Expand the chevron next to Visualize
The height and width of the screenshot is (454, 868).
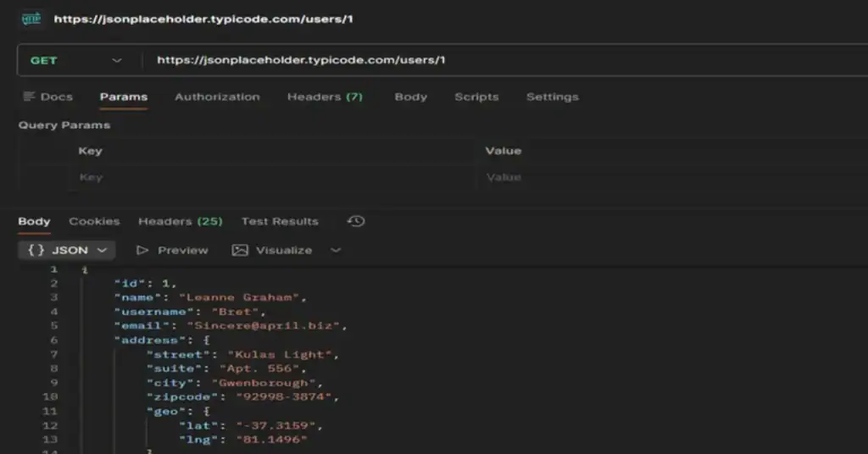336,251
